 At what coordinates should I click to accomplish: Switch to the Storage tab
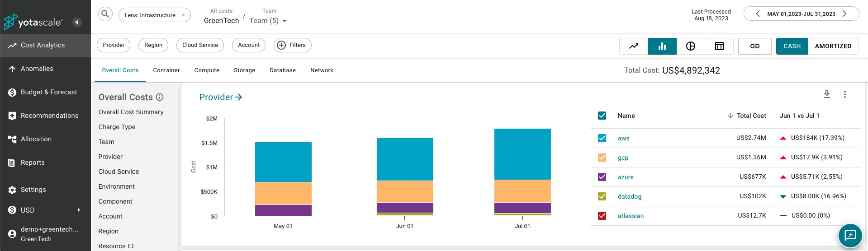click(x=245, y=70)
